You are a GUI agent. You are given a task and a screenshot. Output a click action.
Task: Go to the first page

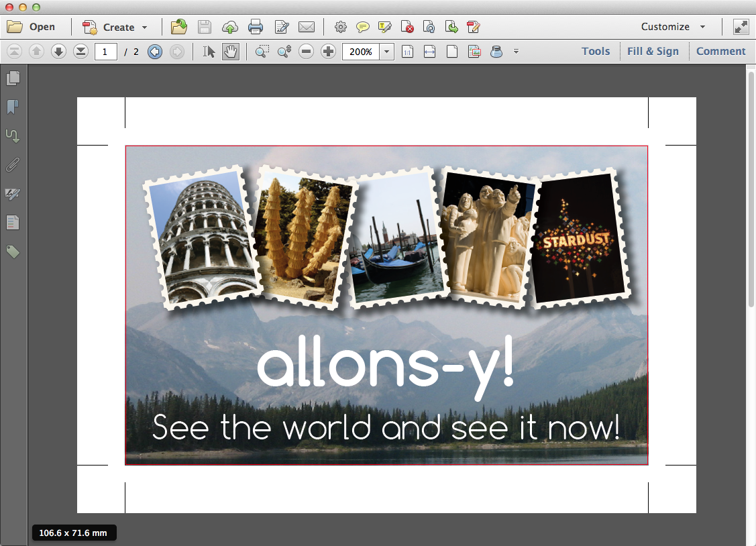(15, 52)
